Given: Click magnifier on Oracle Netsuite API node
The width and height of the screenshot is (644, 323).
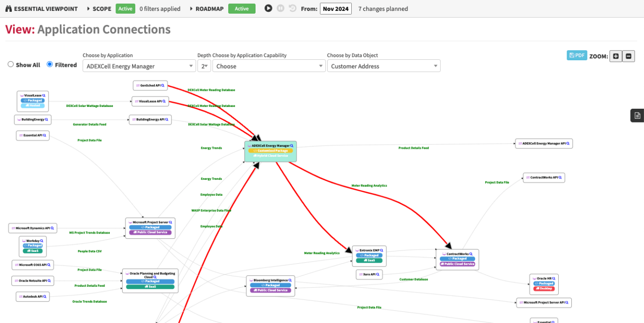Looking at the screenshot, I should pyautogui.click(x=49, y=281).
